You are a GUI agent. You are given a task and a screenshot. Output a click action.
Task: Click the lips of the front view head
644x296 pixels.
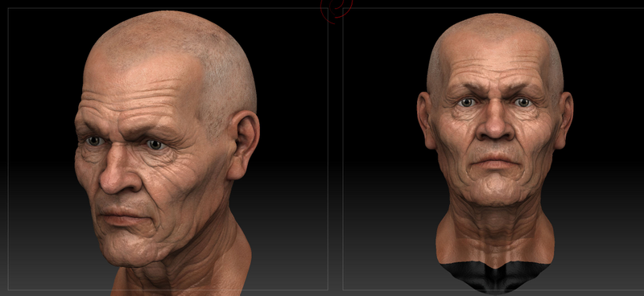495,161
